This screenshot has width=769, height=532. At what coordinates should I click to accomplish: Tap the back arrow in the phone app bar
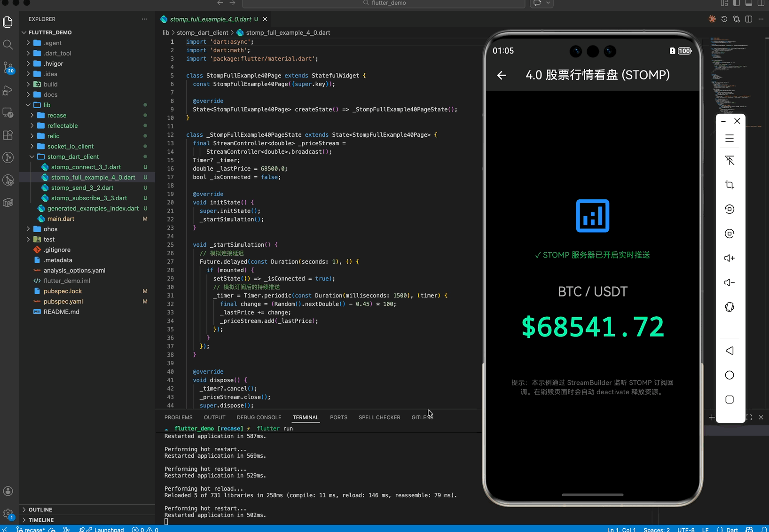pyautogui.click(x=502, y=75)
